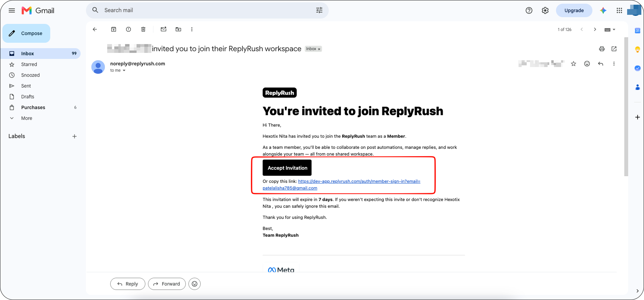The image size is (644, 300).
Task: Add emoji reaction beside Forward button
Action: point(195,284)
